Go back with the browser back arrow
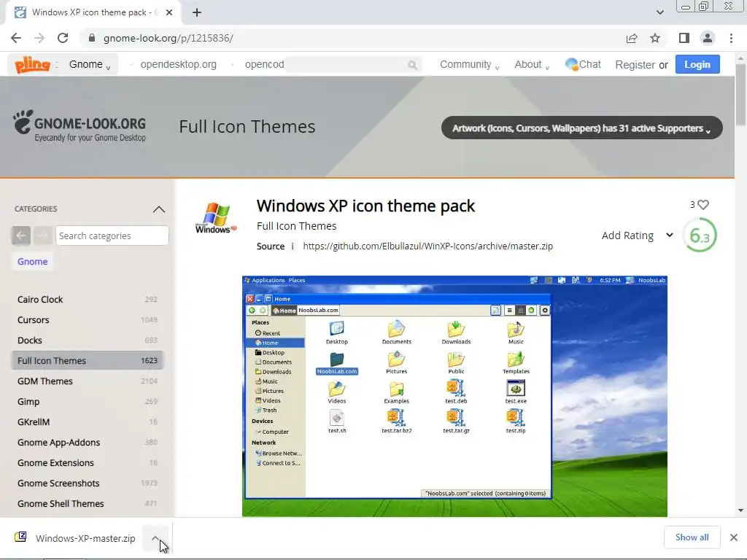 click(16, 38)
